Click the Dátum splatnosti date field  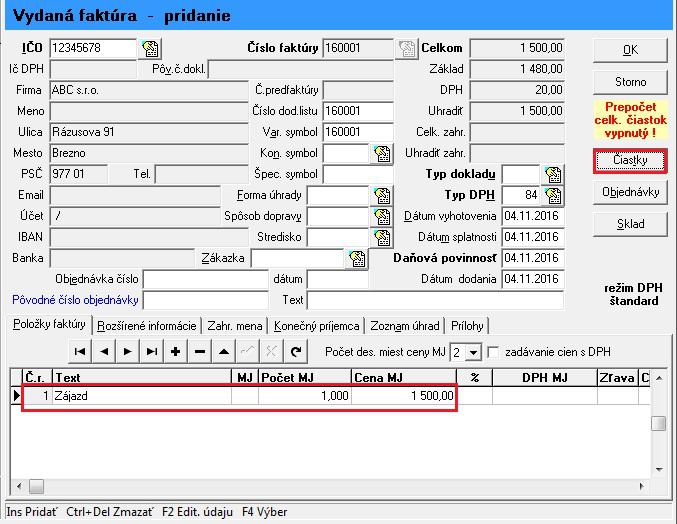(x=533, y=237)
